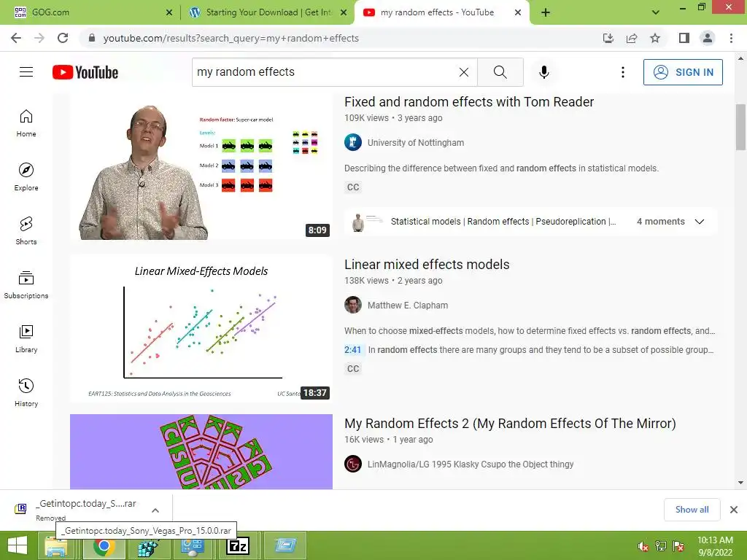Click University of Nottingham channel avatar

pyautogui.click(x=353, y=142)
